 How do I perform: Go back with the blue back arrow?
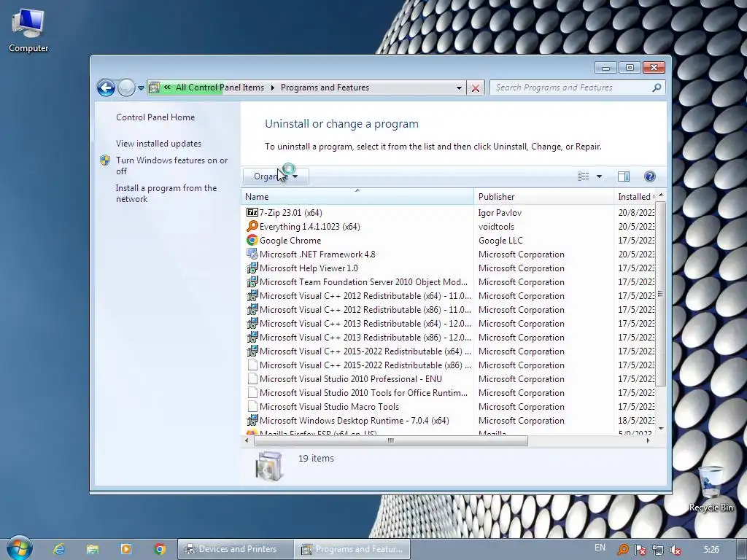pos(106,87)
